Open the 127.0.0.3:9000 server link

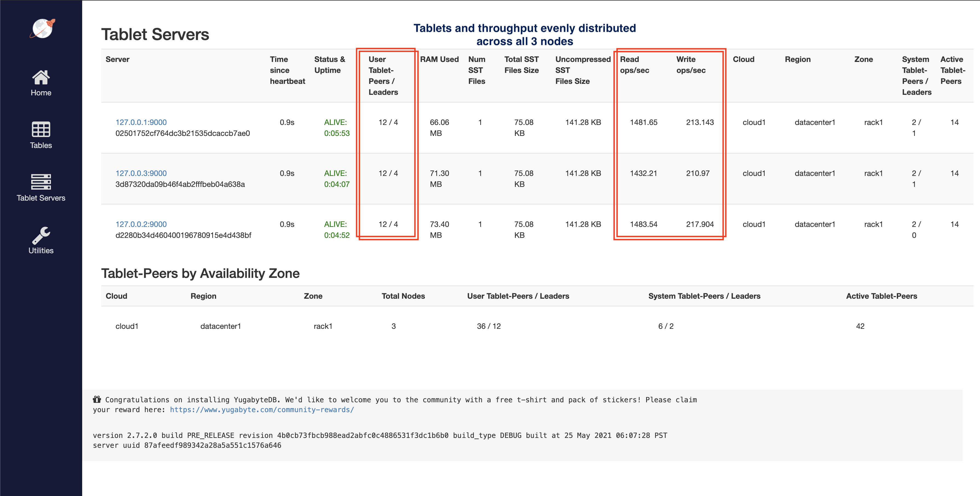[x=141, y=173]
